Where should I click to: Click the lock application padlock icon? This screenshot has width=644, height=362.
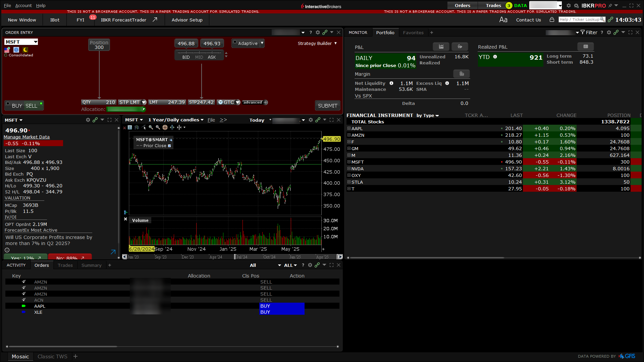click(x=552, y=20)
